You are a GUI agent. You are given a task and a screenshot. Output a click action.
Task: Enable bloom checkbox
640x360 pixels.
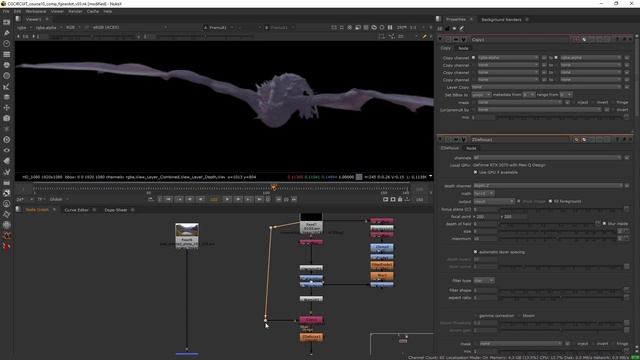(x=519, y=316)
